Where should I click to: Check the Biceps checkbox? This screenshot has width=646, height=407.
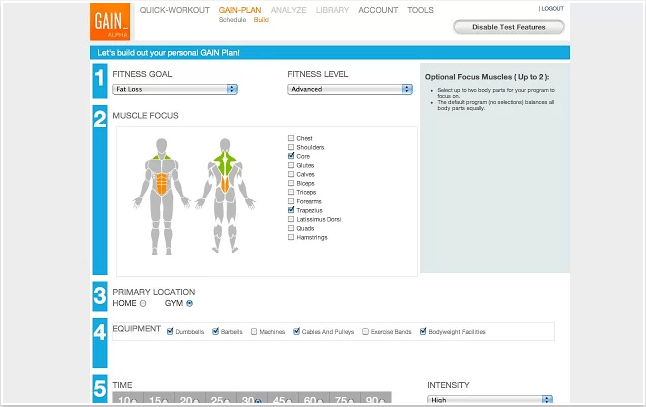pyautogui.click(x=291, y=183)
